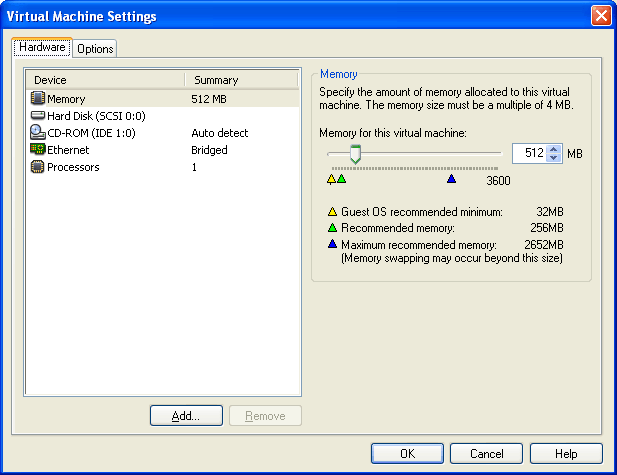The width and height of the screenshot is (617, 475).
Task: Dismiss dialog with the Cancel button
Action: (x=486, y=453)
